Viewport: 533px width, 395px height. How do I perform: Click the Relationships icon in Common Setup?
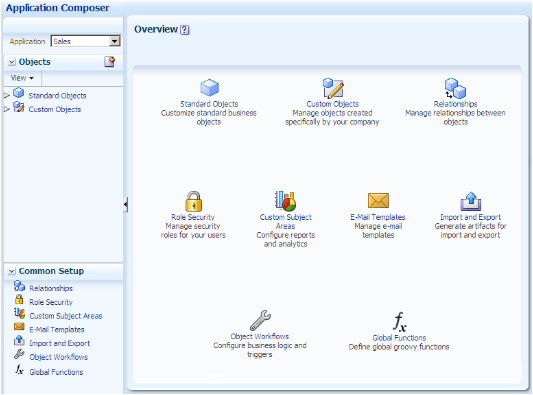click(x=19, y=286)
